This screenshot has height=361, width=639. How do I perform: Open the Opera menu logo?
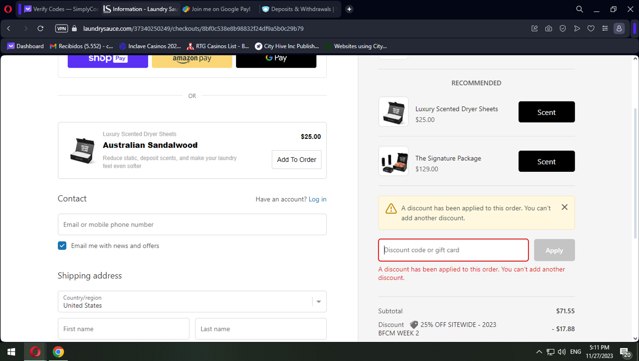click(x=8, y=9)
